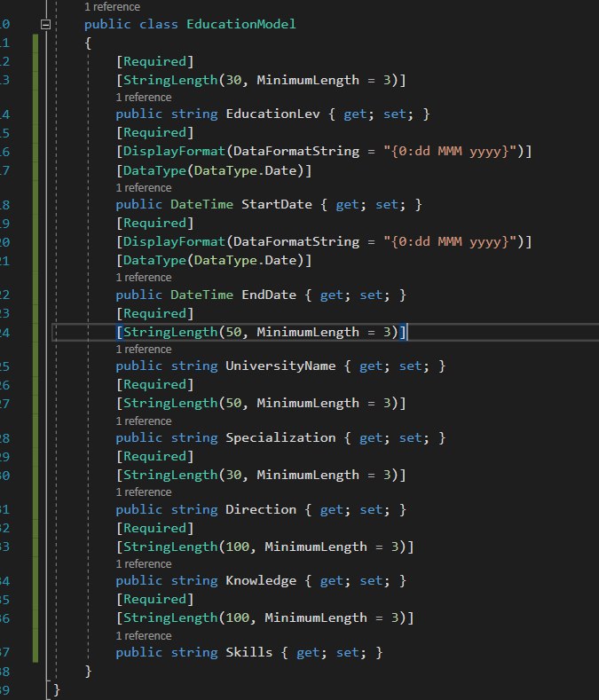Click the Required attribute above Skills' StringLength
This screenshot has width=599, height=700.
tap(154, 599)
